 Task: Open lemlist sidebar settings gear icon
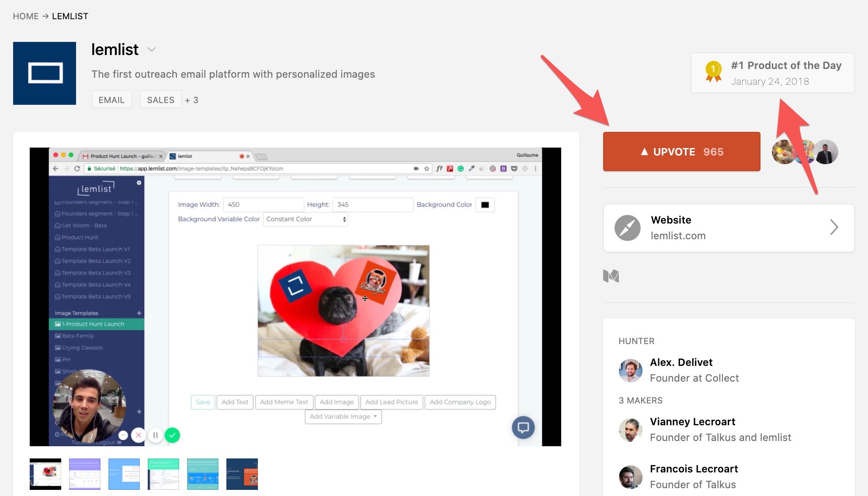139,183
